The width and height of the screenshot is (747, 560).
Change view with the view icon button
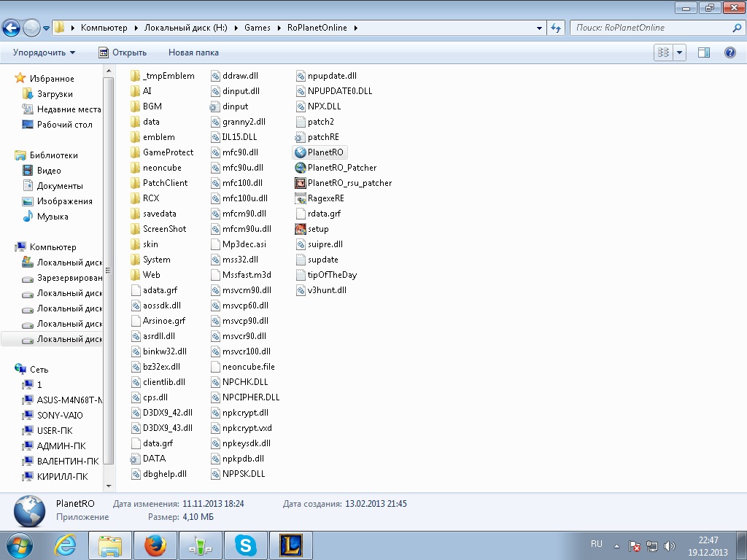[663, 52]
